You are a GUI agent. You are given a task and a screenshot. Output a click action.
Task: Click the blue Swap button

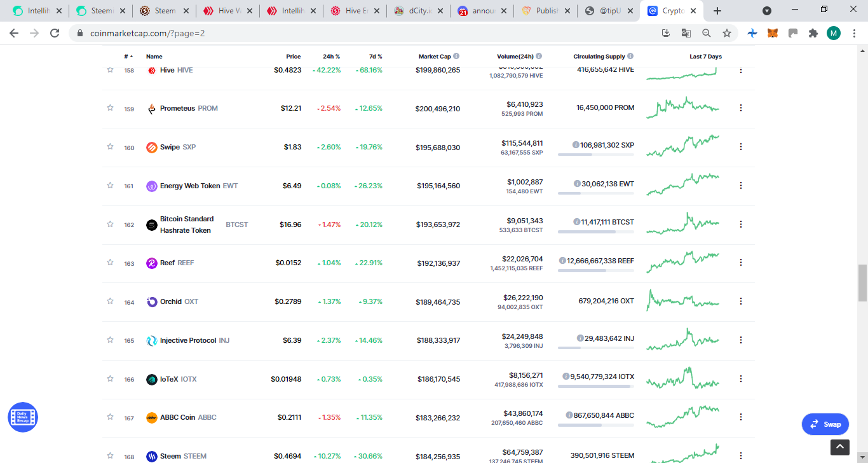click(x=825, y=424)
